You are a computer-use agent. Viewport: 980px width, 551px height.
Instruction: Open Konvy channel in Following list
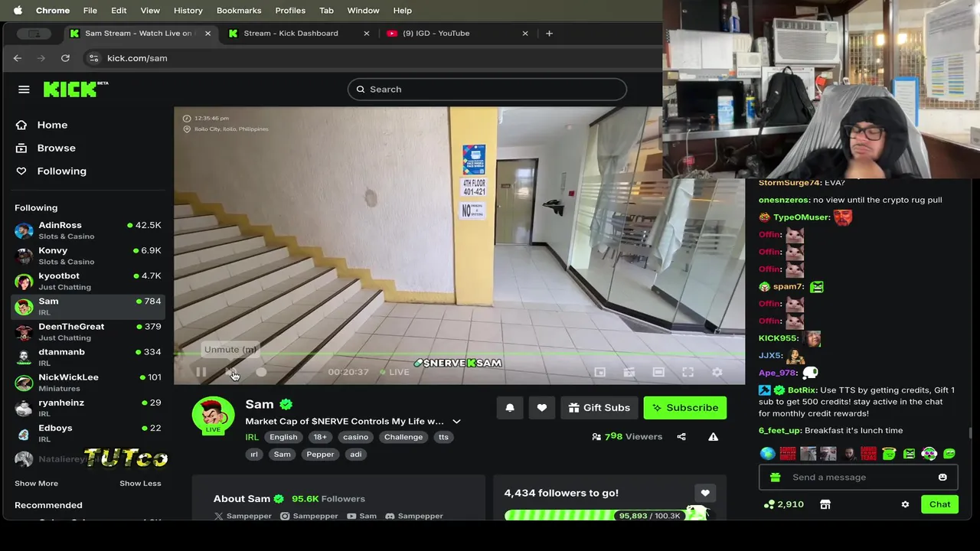click(x=87, y=256)
